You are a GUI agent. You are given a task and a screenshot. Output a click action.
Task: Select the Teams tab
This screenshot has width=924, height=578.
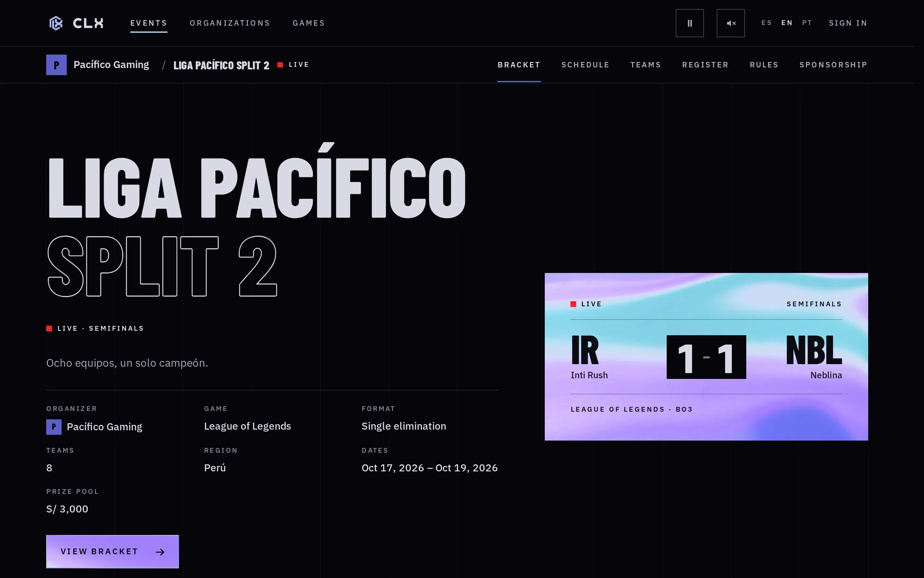click(x=646, y=65)
